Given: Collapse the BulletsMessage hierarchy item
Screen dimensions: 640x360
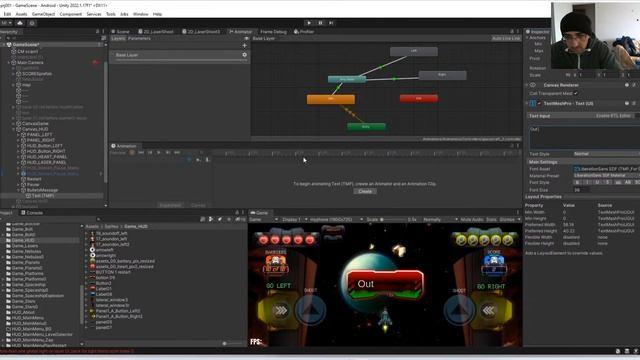Looking at the screenshot, I should tap(18, 190).
